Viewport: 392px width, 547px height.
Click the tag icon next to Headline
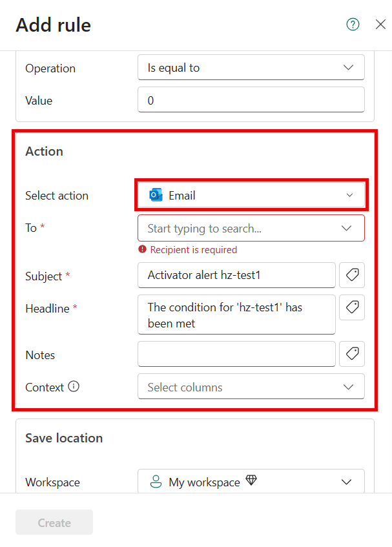pos(352,307)
